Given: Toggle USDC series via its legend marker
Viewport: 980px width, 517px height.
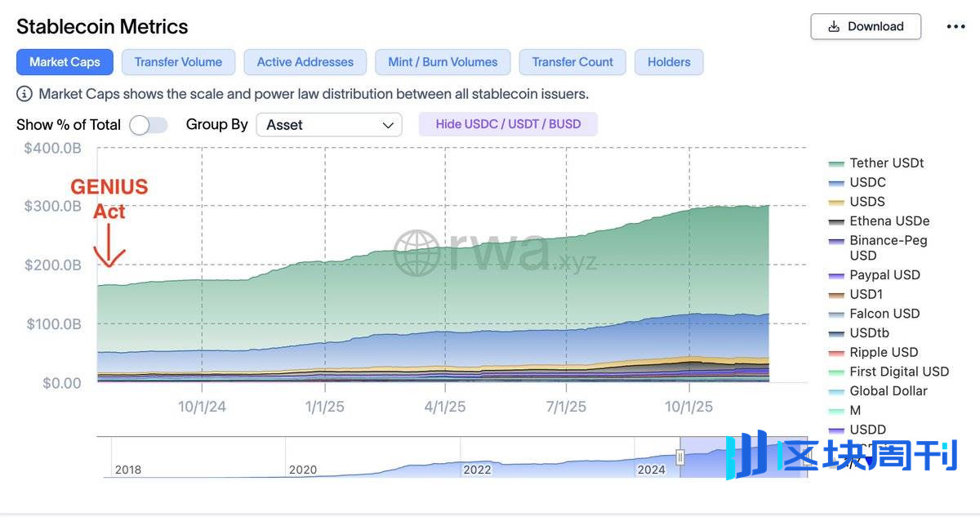Looking at the screenshot, I should [836, 183].
